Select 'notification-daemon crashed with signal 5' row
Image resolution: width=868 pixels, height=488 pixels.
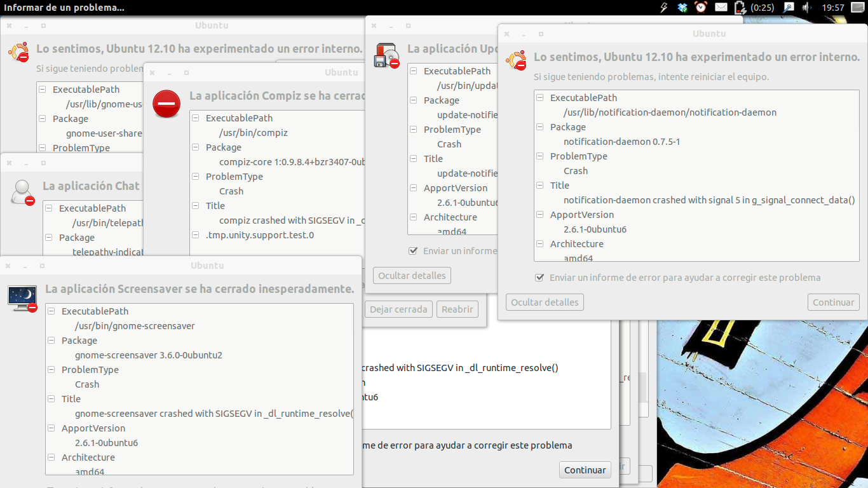(709, 200)
